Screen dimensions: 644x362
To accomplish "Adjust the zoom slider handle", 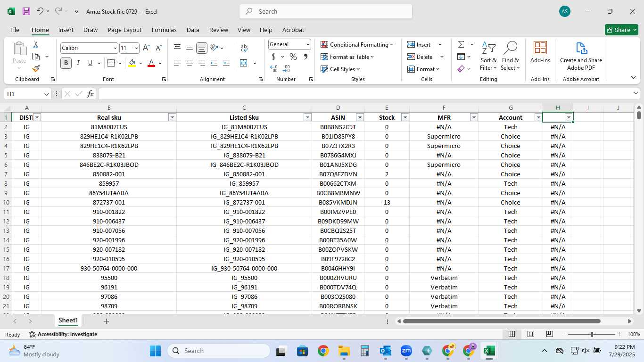I will pos(592,334).
